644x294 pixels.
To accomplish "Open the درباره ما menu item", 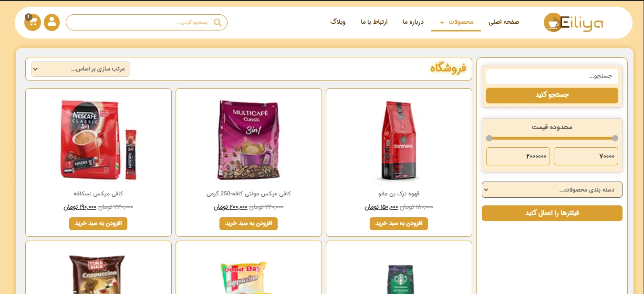I will tap(413, 22).
